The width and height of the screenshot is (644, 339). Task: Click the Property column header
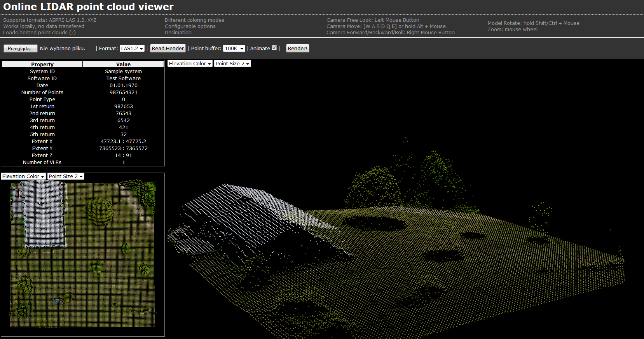pyautogui.click(x=42, y=65)
